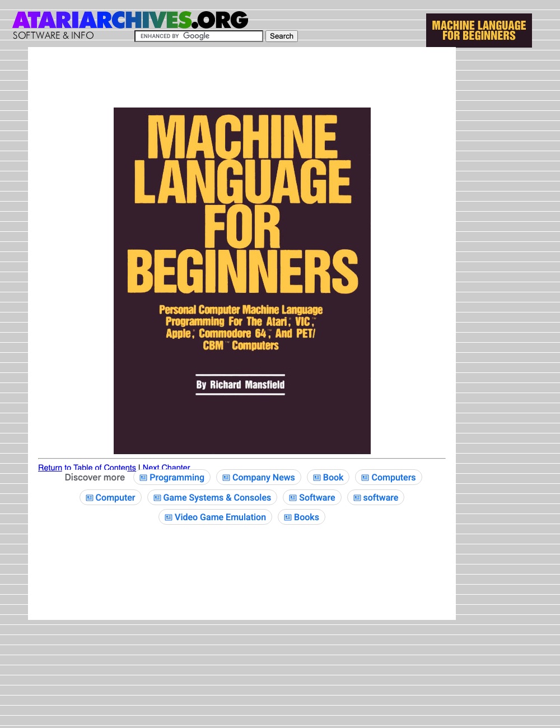Click the SOFTWARE & INFO tagline
The width and height of the screenshot is (560, 728).
point(53,35)
